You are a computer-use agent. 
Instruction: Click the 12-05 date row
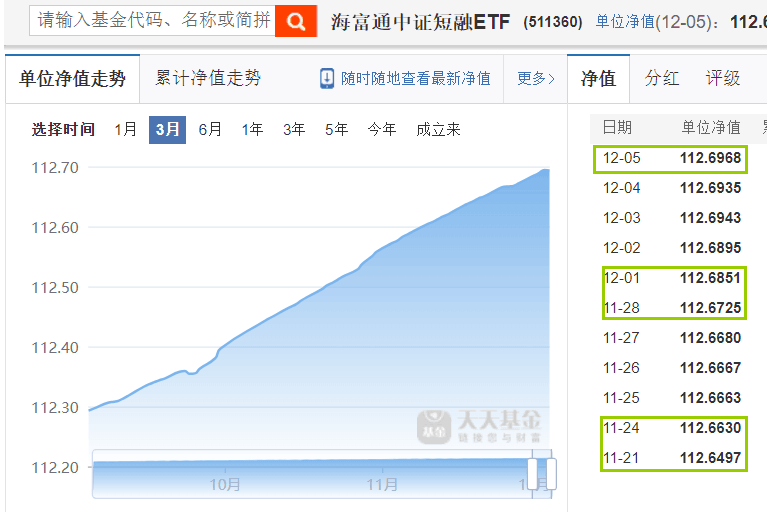(622, 158)
